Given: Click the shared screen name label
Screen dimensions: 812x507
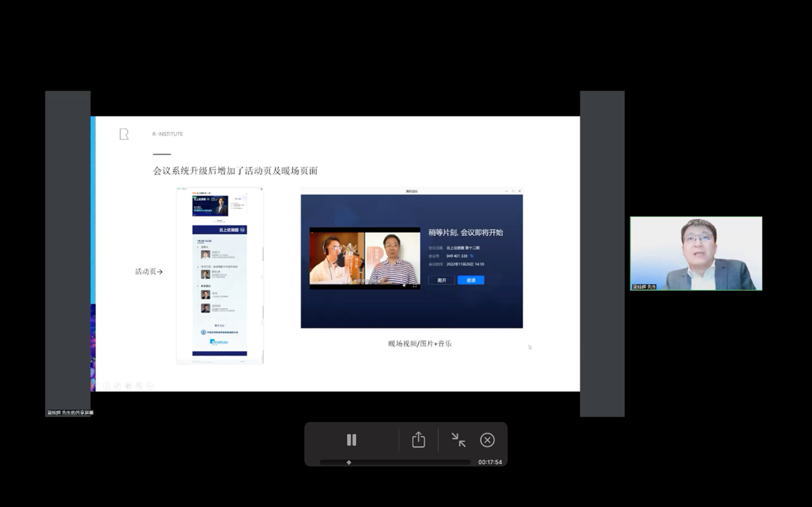Looking at the screenshot, I should coord(70,412).
